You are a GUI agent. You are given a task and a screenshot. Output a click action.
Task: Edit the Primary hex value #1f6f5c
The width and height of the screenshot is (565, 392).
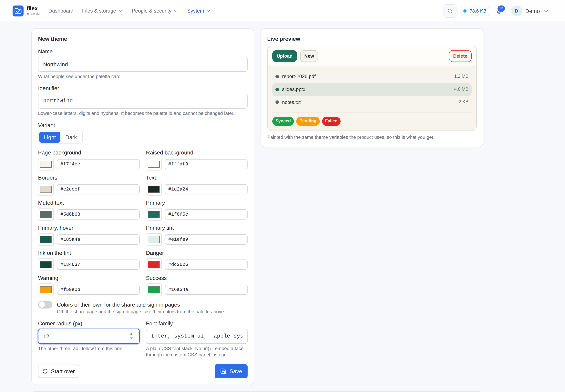tap(206, 214)
